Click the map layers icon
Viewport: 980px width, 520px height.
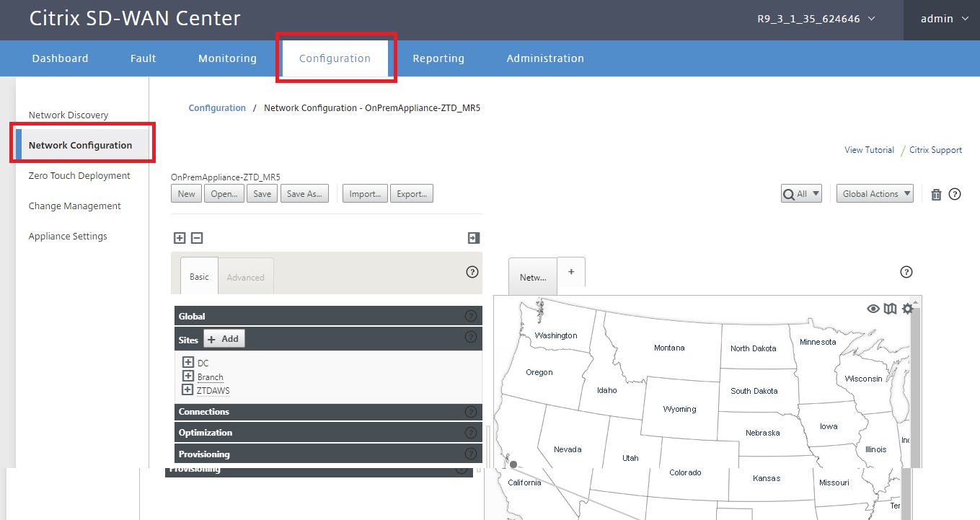tap(891, 309)
